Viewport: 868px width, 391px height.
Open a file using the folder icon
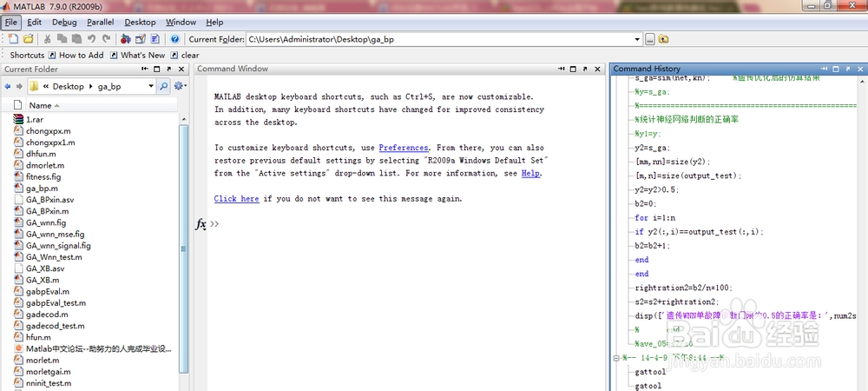29,39
